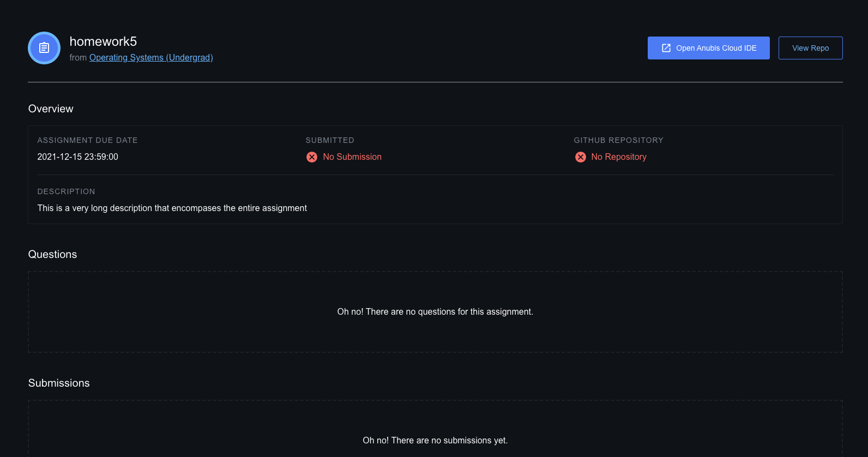This screenshot has height=457, width=868.
Task: Click the red error icon beside No Repository
Action: point(580,157)
